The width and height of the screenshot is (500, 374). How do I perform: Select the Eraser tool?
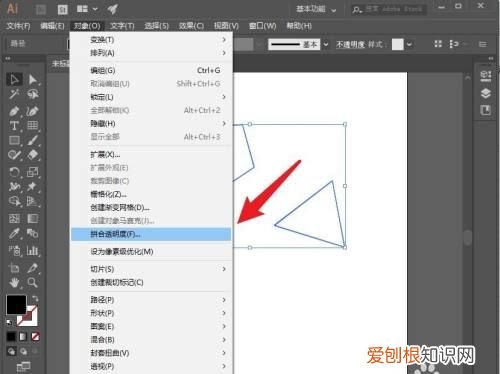[x=32, y=155]
